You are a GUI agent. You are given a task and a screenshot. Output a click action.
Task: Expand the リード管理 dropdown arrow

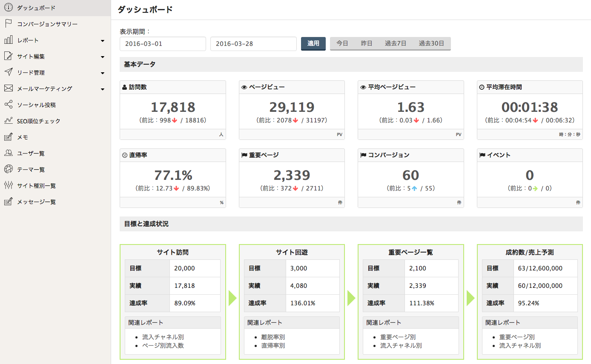click(x=103, y=73)
